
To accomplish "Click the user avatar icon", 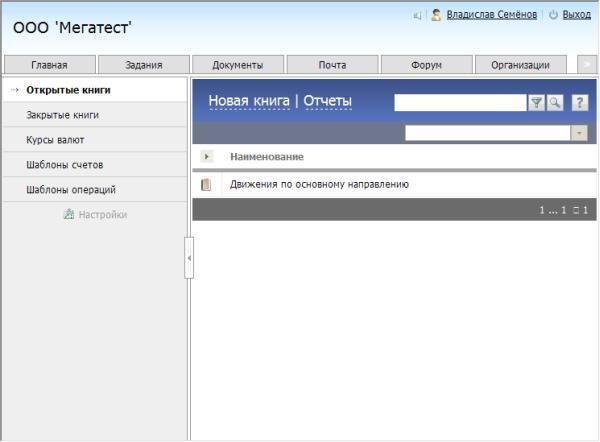I will tap(436, 15).
